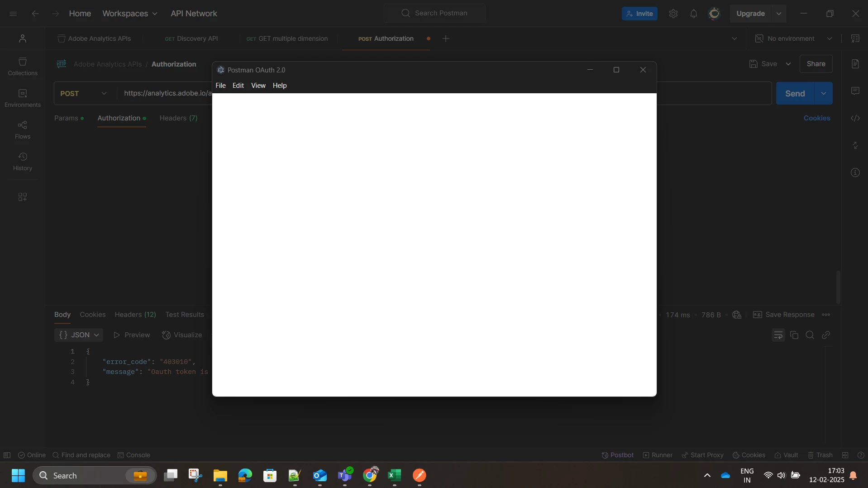Go back with the left arrow
Screen dimensions: 868x488
coord(35,14)
